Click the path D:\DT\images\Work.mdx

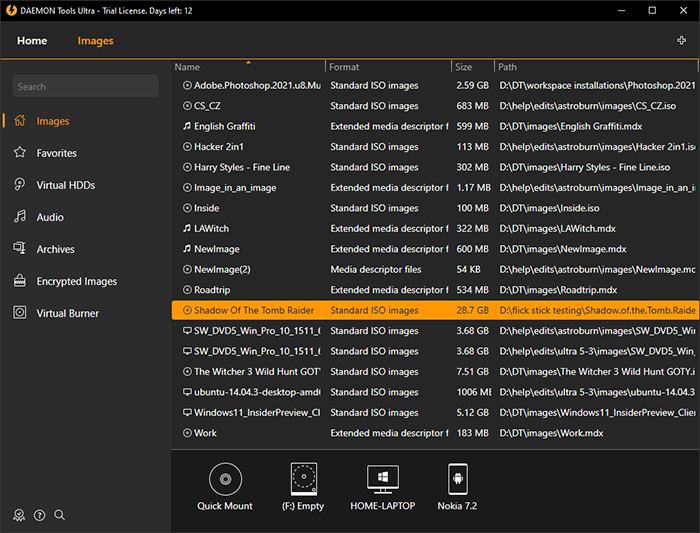551,433
